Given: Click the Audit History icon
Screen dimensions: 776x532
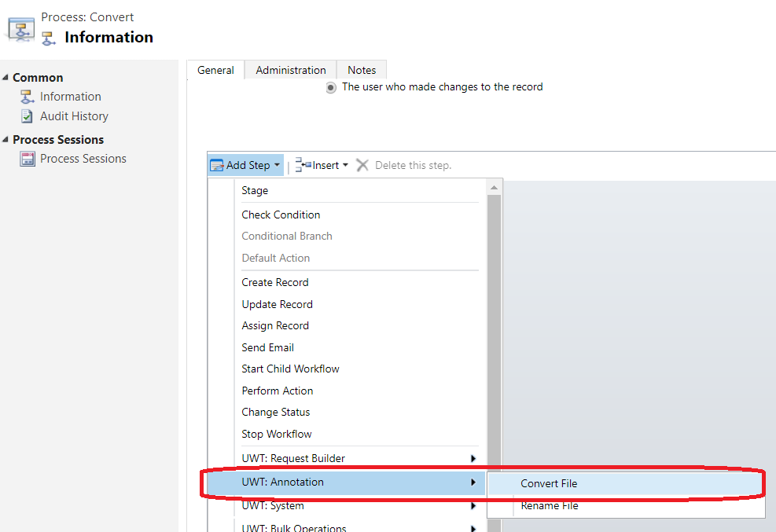Looking at the screenshot, I should click(x=28, y=116).
